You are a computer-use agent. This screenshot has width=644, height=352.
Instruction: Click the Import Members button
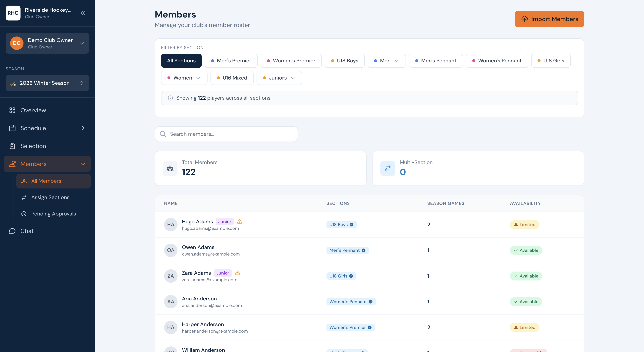click(x=549, y=19)
